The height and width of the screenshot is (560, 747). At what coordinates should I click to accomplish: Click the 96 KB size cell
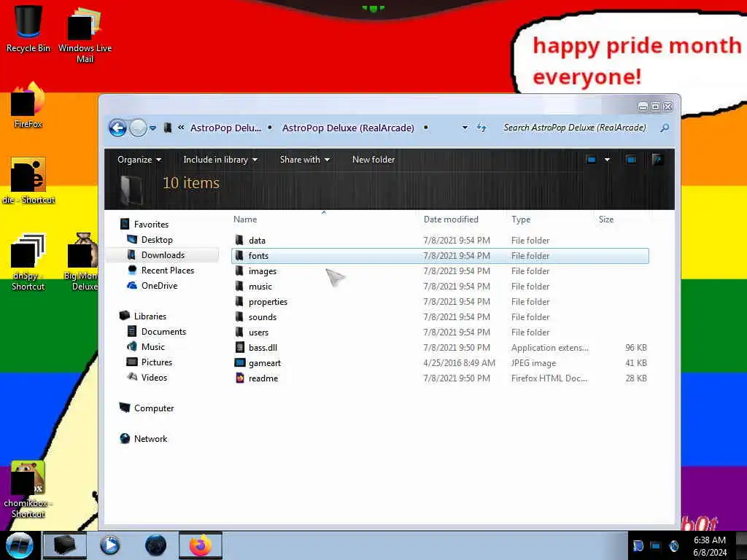636,348
